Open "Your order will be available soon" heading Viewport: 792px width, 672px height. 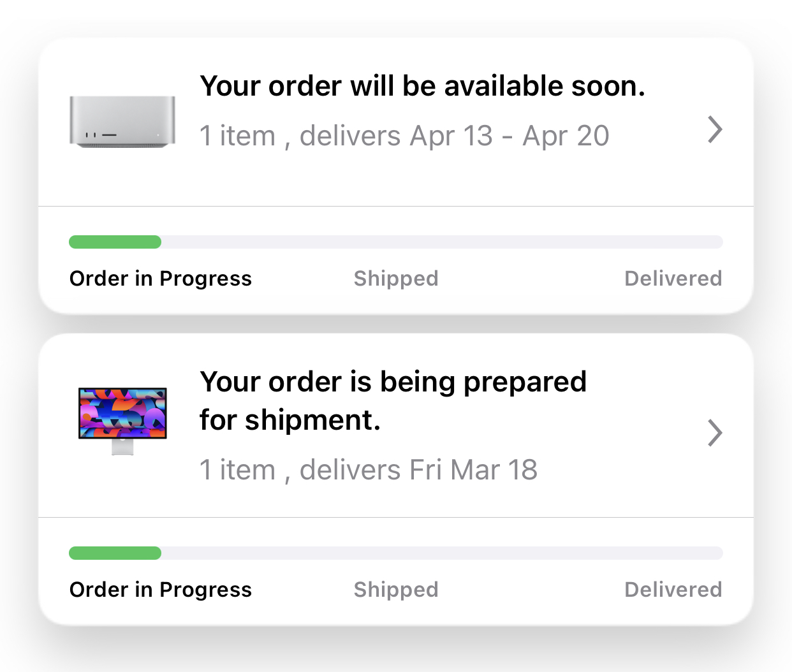coord(422,86)
